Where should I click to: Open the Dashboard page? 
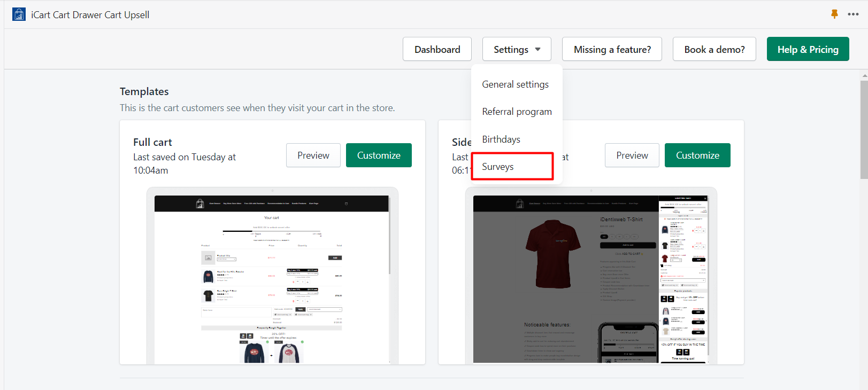tap(437, 49)
